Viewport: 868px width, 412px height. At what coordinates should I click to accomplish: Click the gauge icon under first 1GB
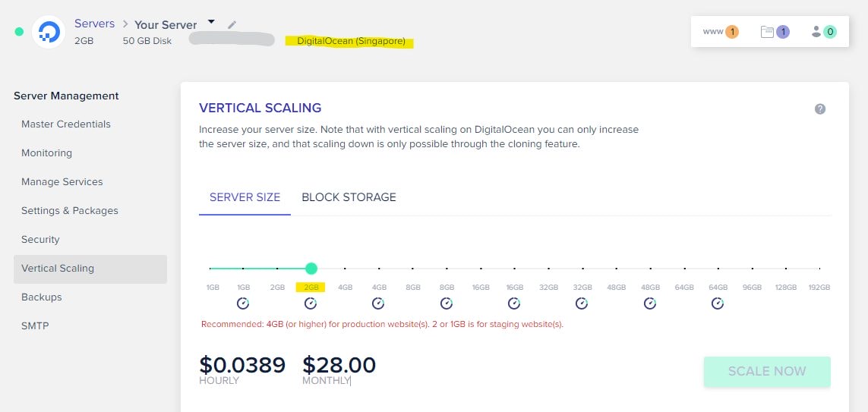click(243, 303)
